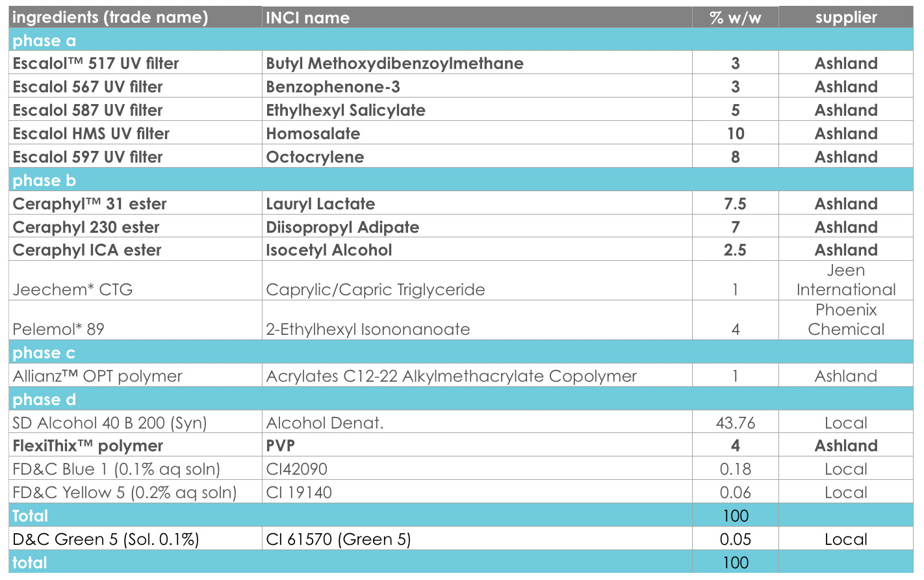Select the value 8 for Octocrylene
This screenshot has height=580, width=924.
pos(736,157)
